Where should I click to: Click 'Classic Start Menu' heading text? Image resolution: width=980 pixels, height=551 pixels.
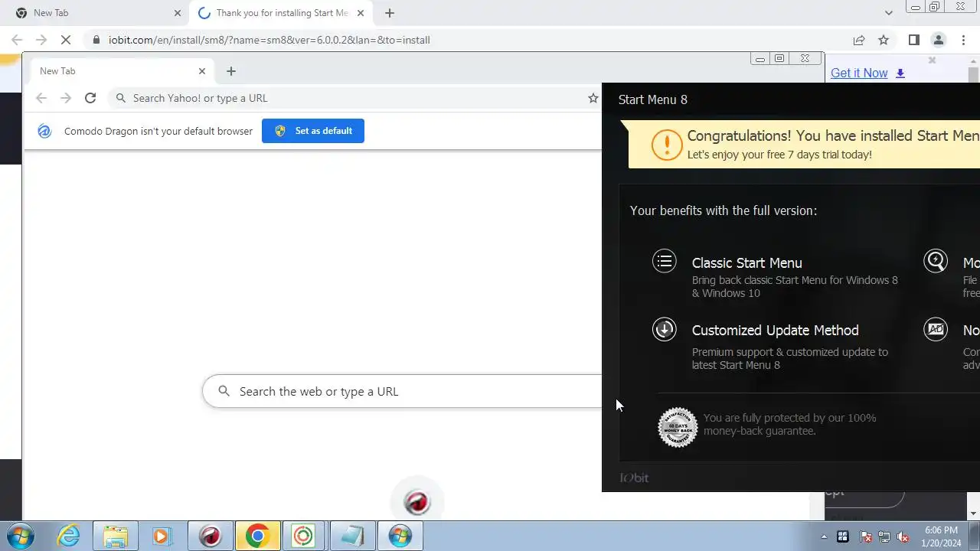coord(747,262)
